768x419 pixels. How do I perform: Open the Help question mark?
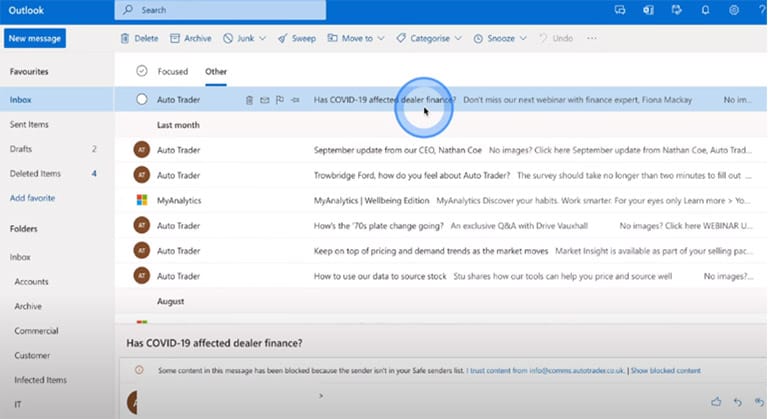pos(762,10)
